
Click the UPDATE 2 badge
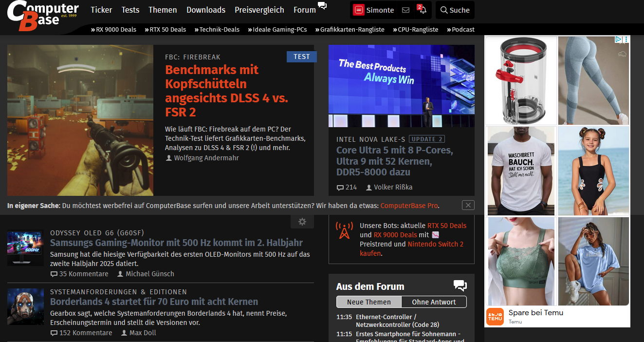pos(427,139)
